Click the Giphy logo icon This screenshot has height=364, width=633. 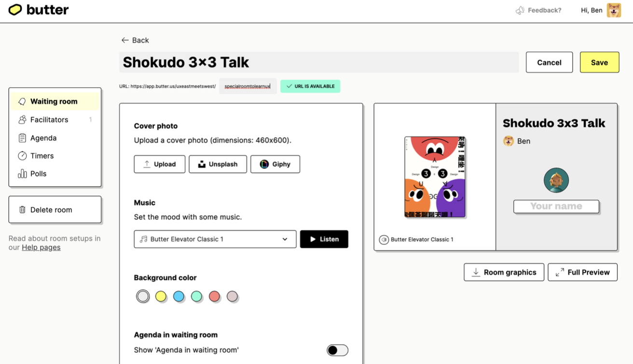264,164
